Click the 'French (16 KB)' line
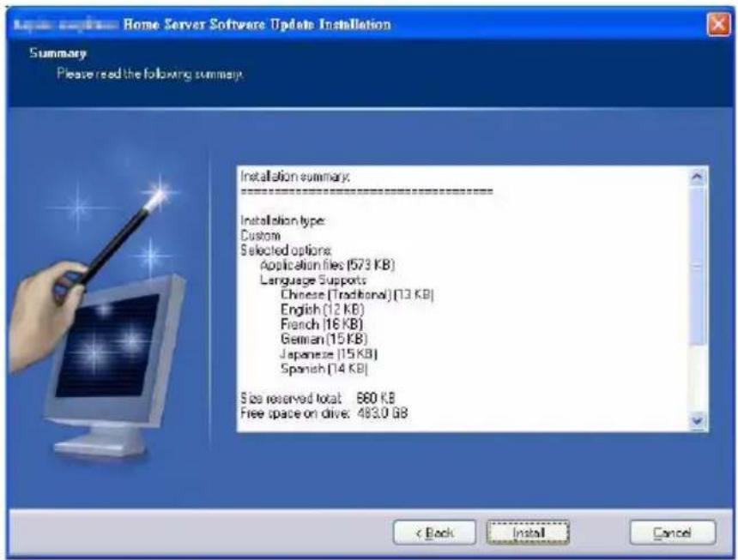This screenshot has height=560, width=738. (322, 324)
